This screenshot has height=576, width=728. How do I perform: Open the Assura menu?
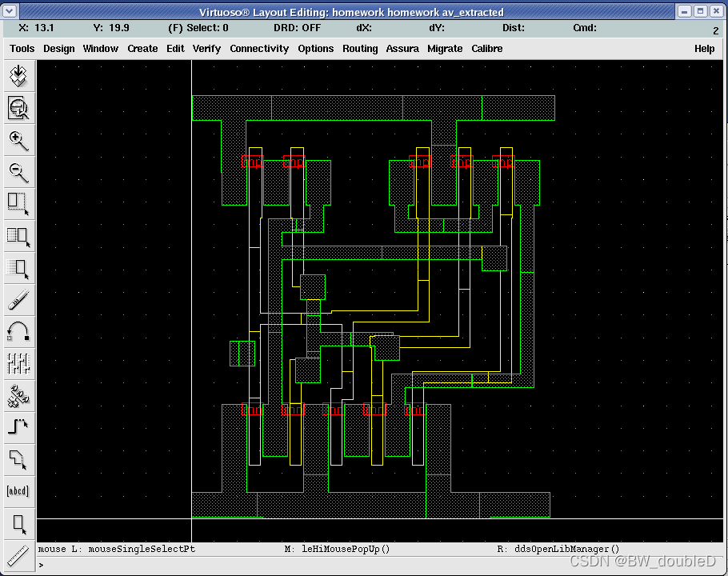pyautogui.click(x=402, y=49)
